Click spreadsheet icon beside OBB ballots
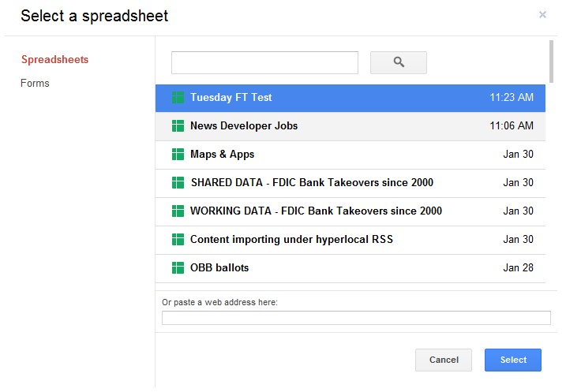Screen dimensions: 566x392 pos(178,268)
